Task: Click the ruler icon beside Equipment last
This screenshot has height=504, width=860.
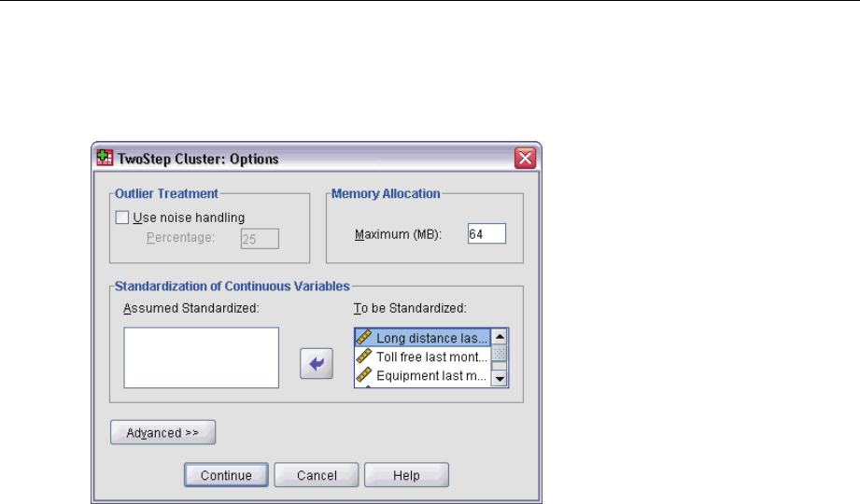Action: pyautogui.click(x=364, y=375)
